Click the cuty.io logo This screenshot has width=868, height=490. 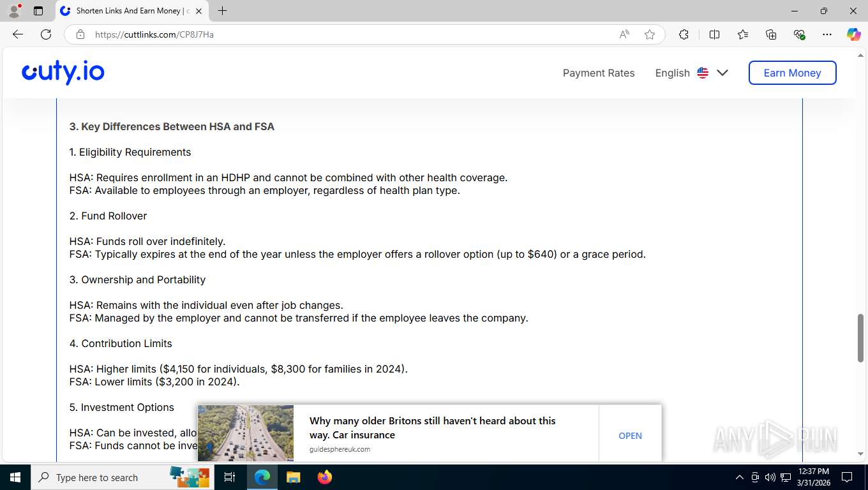[x=63, y=72]
